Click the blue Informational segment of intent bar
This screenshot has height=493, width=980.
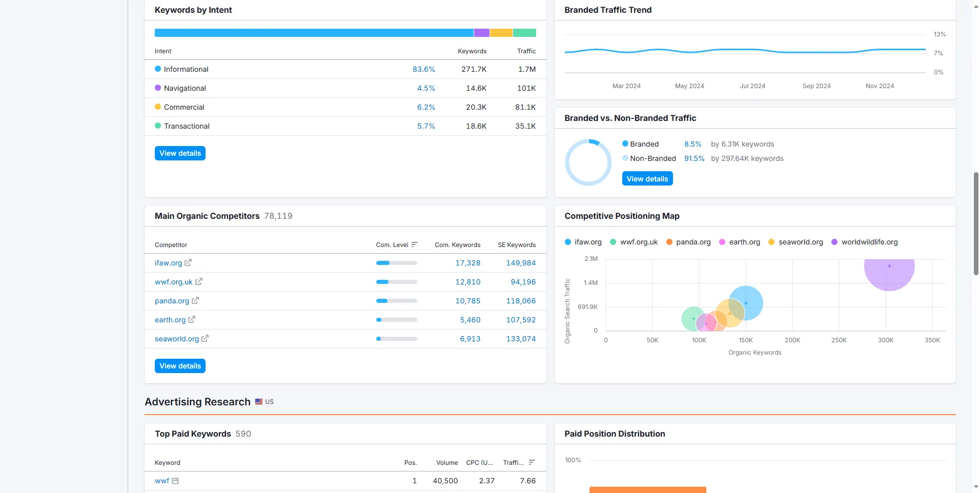click(x=314, y=33)
